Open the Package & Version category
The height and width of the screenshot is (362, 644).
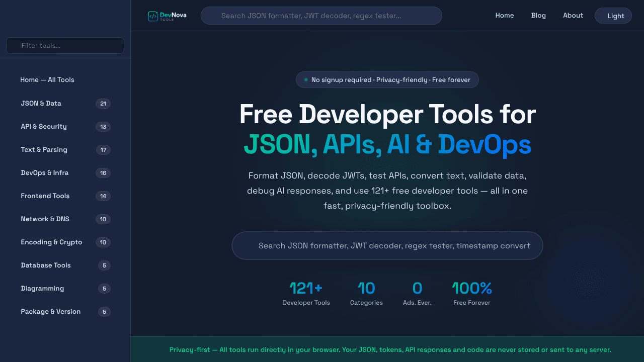coord(65,312)
